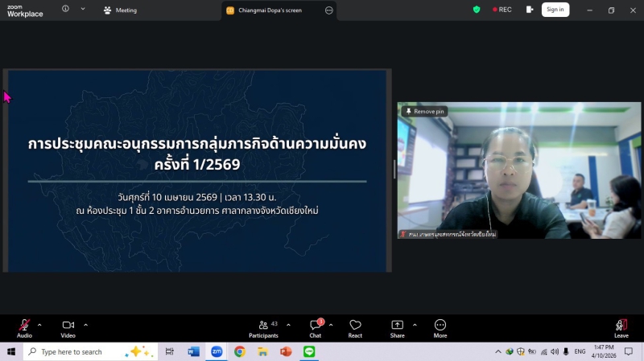This screenshot has width=644, height=361.
Task: Open LINE from the taskbar
Action: (x=308, y=352)
